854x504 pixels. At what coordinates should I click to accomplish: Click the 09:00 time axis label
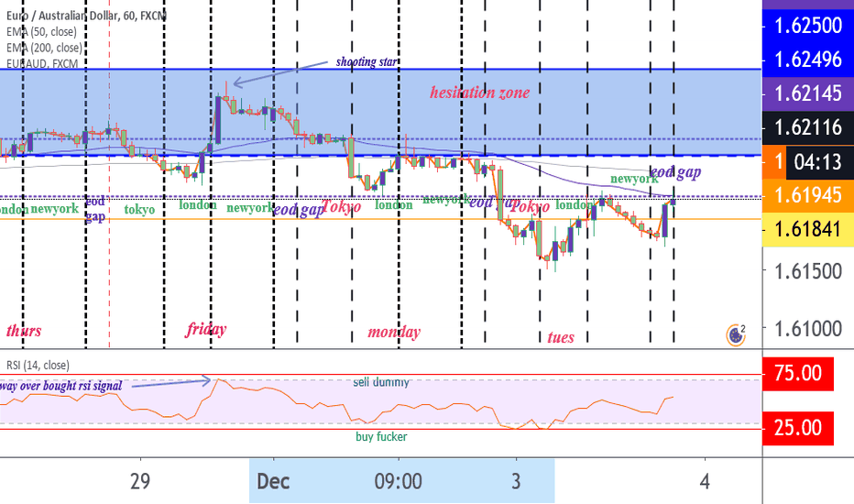tap(398, 481)
